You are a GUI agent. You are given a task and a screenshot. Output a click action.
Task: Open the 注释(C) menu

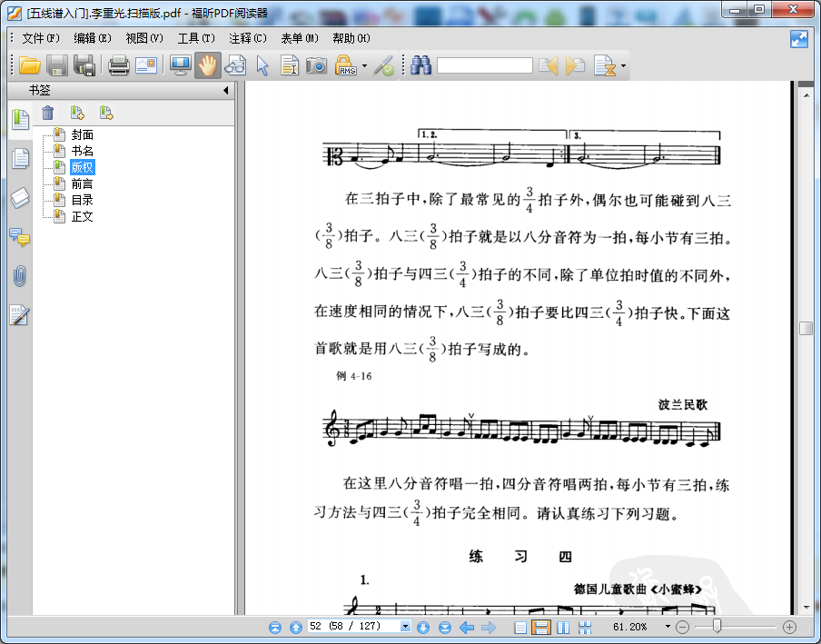tap(248, 38)
